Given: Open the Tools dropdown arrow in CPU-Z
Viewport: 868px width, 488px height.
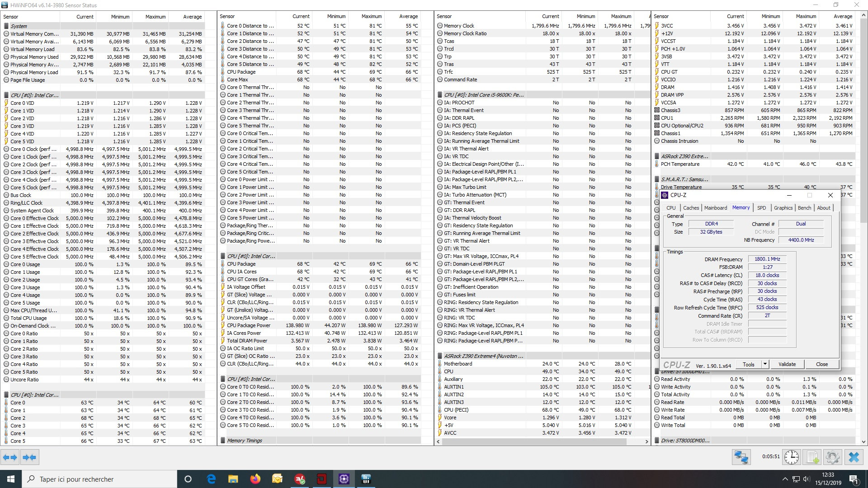Looking at the screenshot, I should (x=765, y=364).
